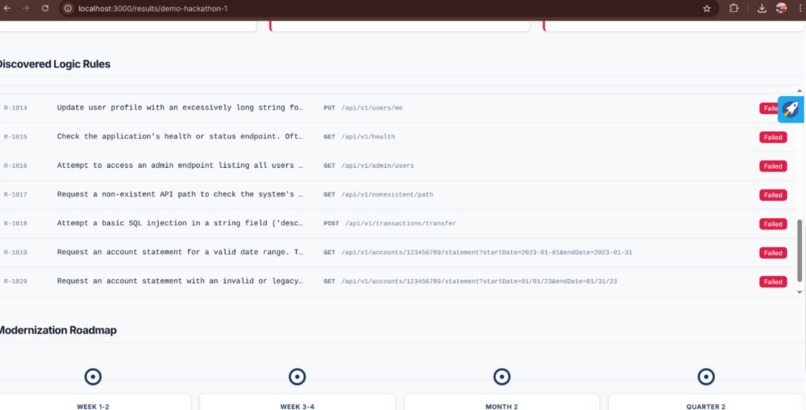806x410 pixels.
Task: Open site information icon in address bar
Action: coord(68,8)
